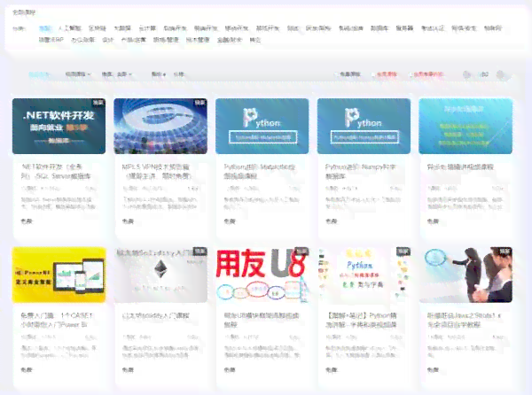Open the 以太坊solidity入门课程 title

pyautogui.click(x=156, y=315)
